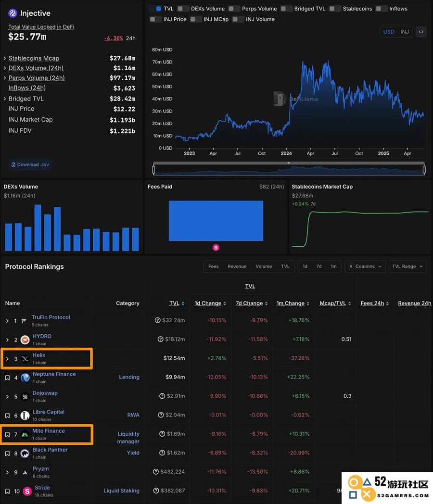Switch chart denomination to INJ
This screenshot has height=504, width=433.
point(405,32)
